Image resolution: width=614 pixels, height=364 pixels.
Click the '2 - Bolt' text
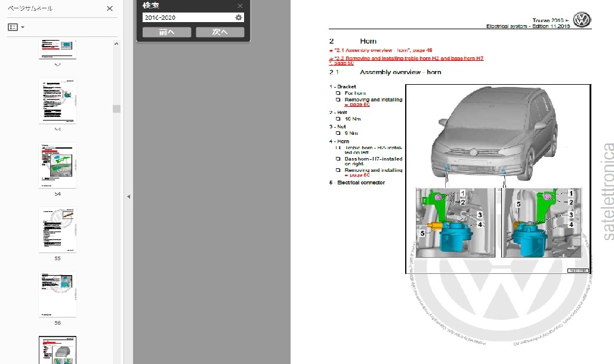[338, 112]
